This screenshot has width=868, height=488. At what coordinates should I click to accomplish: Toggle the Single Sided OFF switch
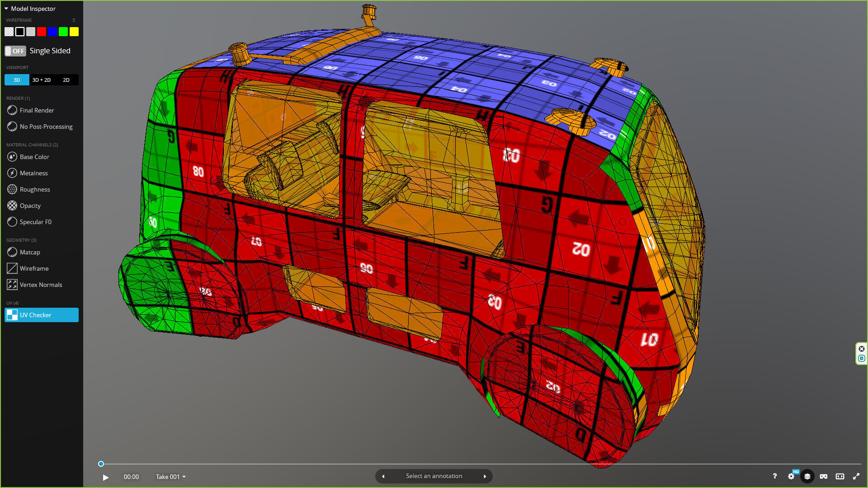pyautogui.click(x=15, y=51)
